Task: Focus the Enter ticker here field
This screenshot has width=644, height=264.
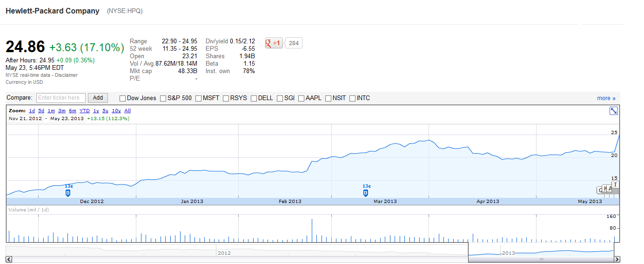Action: click(61, 98)
